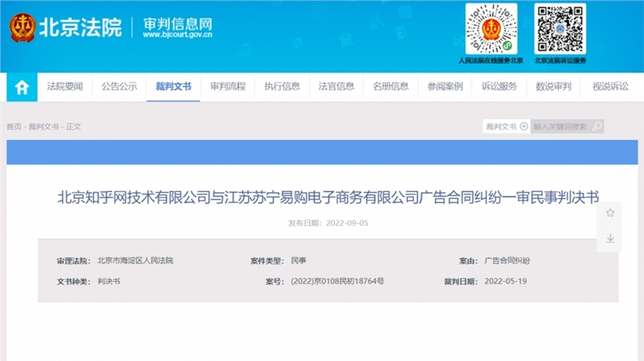Select the 裁判文书 navigation tab

click(173, 87)
